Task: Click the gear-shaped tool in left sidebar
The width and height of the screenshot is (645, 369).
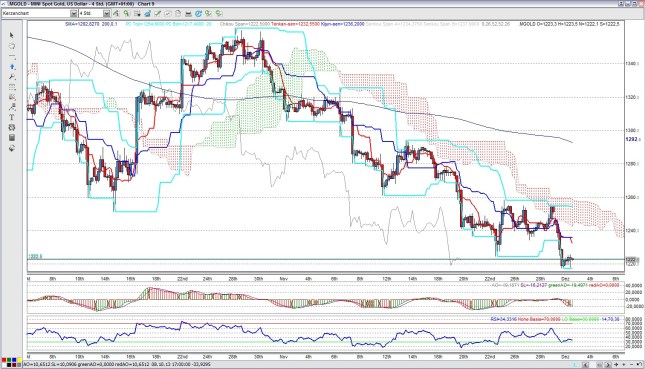Action: [x=12, y=128]
